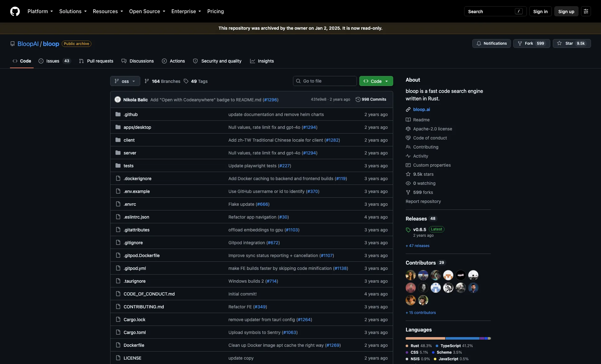Image resolution: width=601 pixels, height=364 pixels.
Task: Open the Dockerfile file
Action: 134,345
